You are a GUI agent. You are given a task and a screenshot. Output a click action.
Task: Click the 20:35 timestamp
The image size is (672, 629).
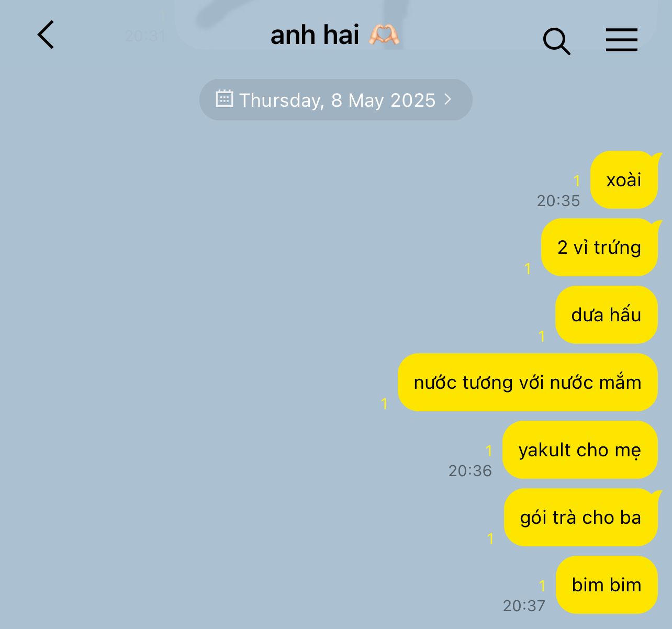coord(558,201)
